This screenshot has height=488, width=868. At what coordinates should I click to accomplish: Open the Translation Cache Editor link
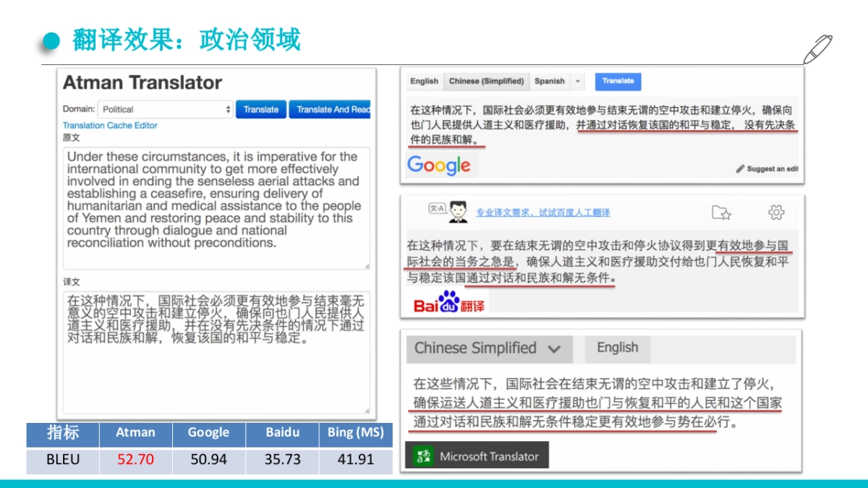pyautogui.click(x=110, y=125)
